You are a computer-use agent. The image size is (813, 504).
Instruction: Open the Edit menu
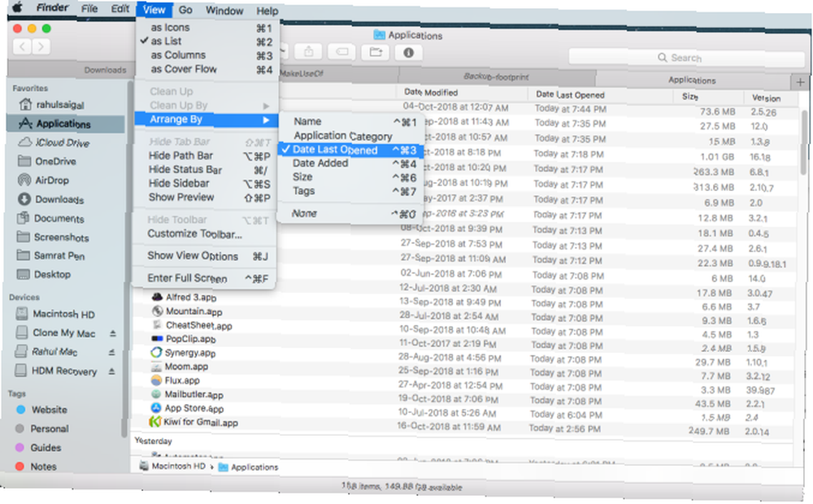(x=120, y=9)
